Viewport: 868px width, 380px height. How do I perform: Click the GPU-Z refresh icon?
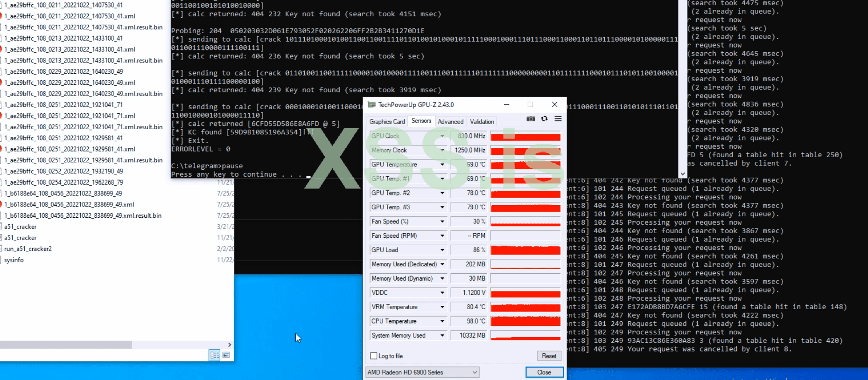[x=544, y=119]
